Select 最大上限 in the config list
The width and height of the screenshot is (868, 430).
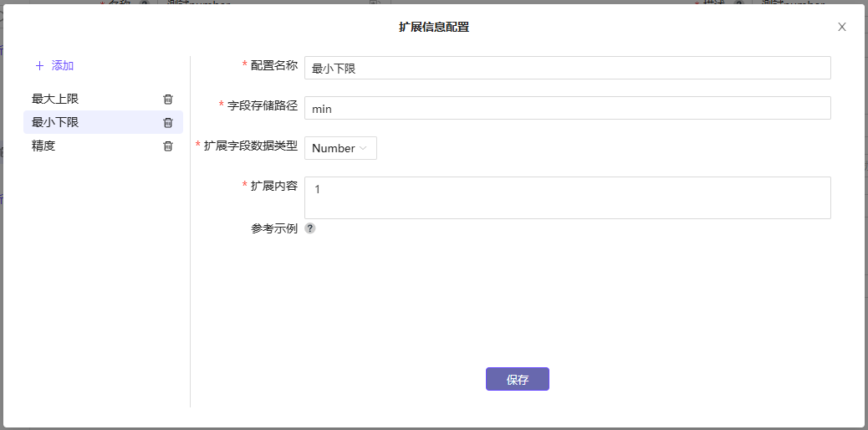(x=103, y=100)
